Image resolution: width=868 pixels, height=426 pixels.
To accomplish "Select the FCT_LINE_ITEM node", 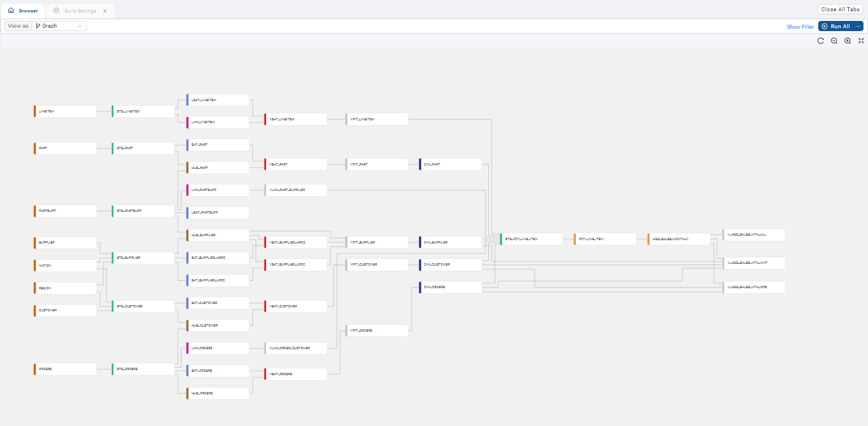I will (x=605, y=239).
